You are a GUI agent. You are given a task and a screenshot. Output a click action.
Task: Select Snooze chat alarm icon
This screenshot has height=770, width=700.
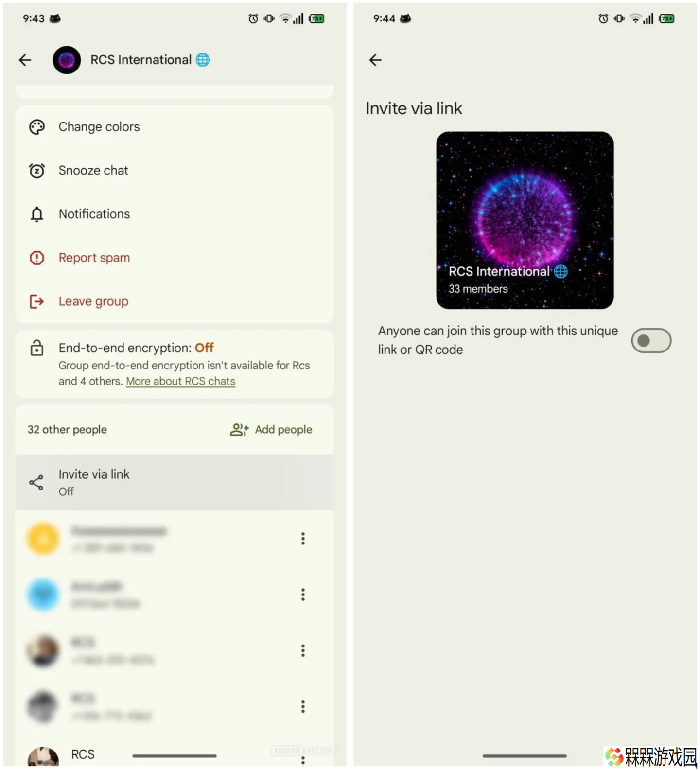point(37,171)
